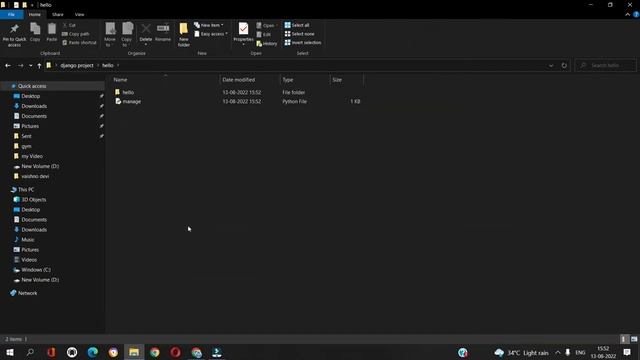
Task: Open gym folder in Quick access
Action: click(x=27, y=146)
